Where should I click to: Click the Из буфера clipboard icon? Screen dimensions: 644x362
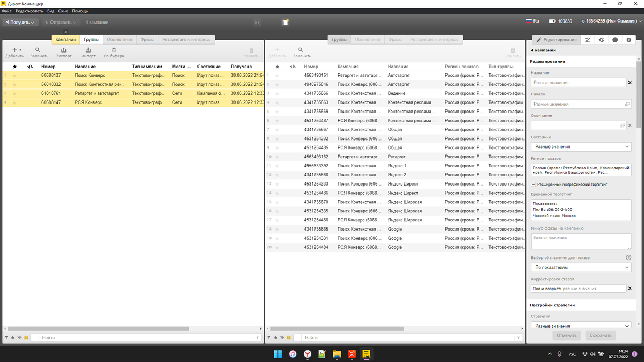[114, 50]
